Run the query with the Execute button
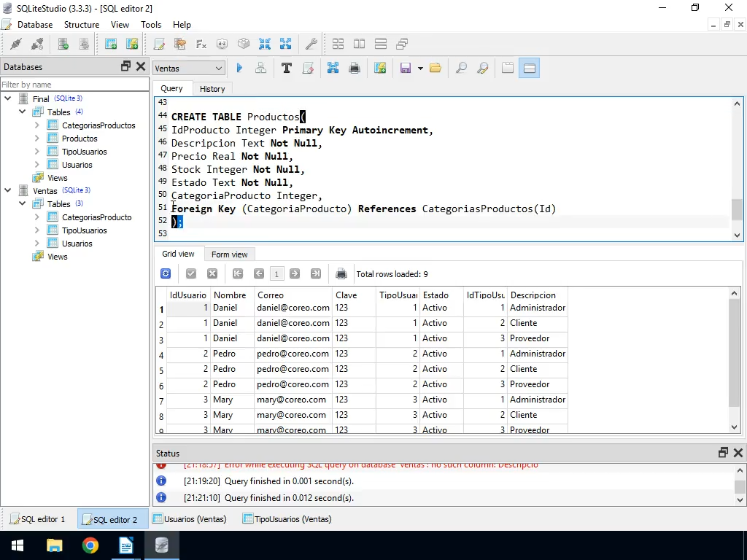This screenshot has width=747, height=560. 239,68
